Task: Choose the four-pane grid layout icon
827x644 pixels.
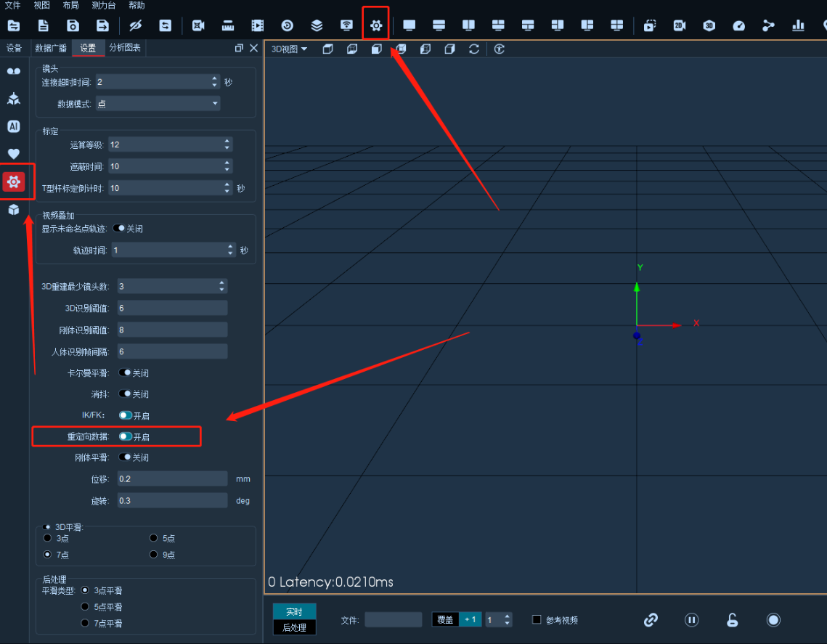Action: pos(616,25)
